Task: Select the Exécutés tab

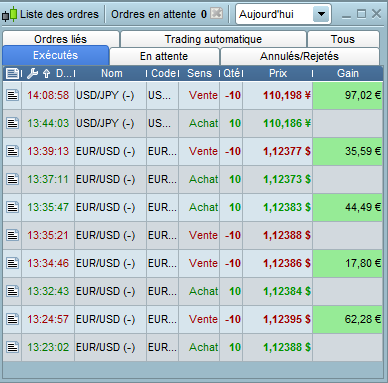Action: pyautogui.click(x=56, y=55)
